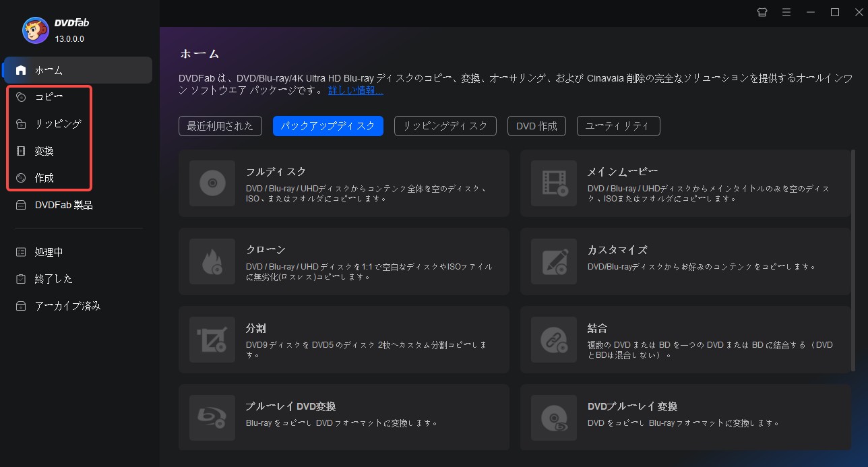Click the 処理中 task list icon
The image size is (868, 467).
21,252
